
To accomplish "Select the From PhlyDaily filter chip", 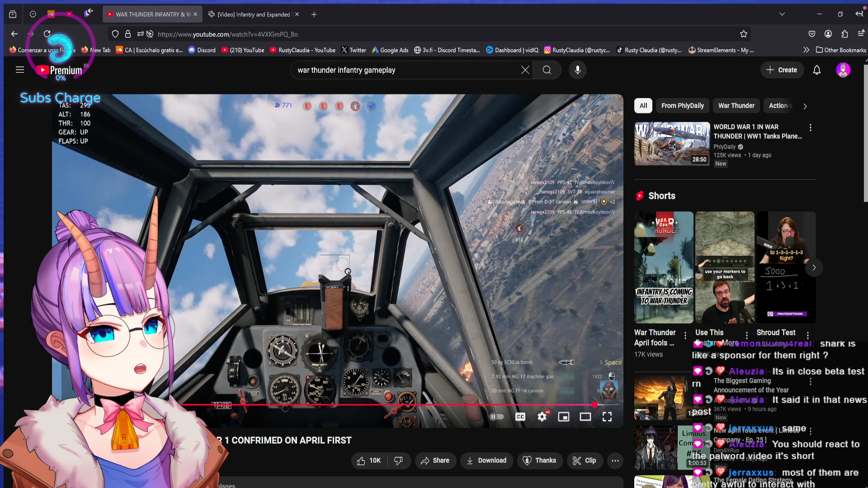I will pos(682,106).
